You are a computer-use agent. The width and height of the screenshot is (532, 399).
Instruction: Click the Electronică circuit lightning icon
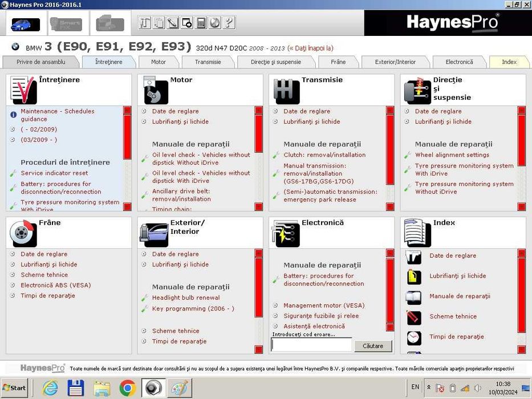[286, 234]
